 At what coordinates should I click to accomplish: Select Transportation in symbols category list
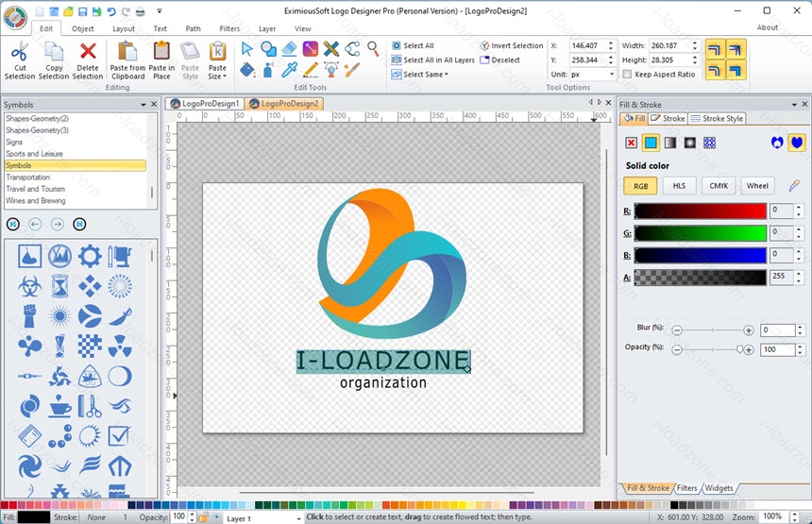[x=76, y=177]
